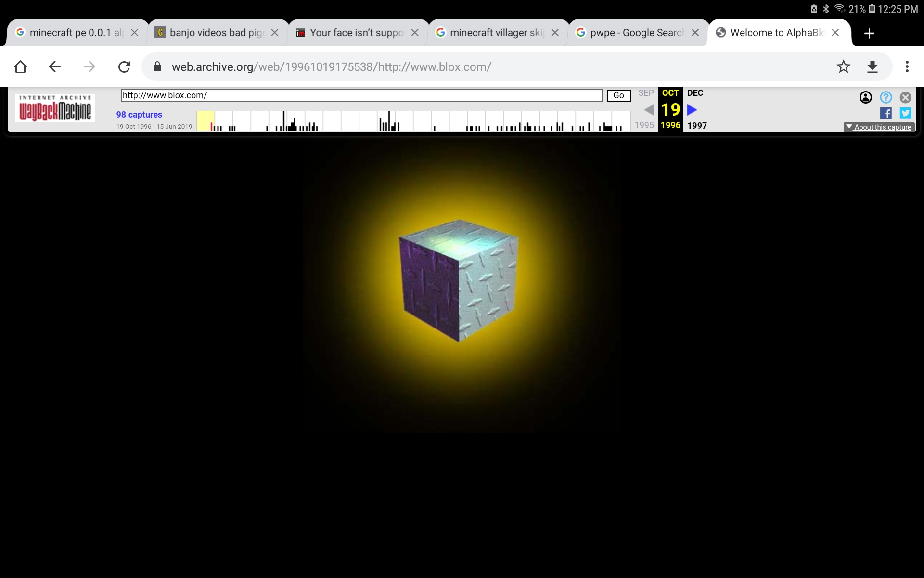Click the bookmark star icon in address bar
924x578 pixels.
(843, 66)
